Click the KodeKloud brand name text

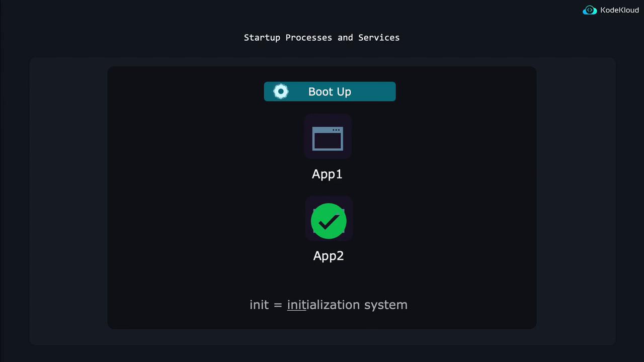tap(619, 10)
